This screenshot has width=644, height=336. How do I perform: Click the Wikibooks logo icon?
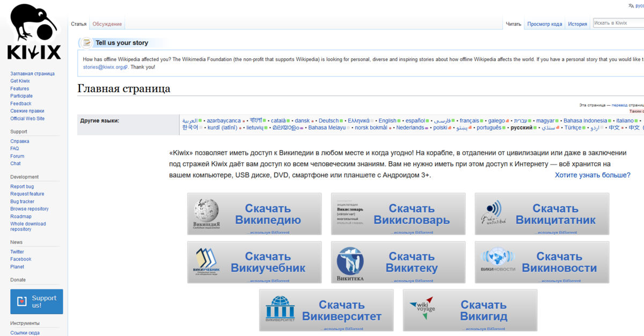tap(207, 262)
